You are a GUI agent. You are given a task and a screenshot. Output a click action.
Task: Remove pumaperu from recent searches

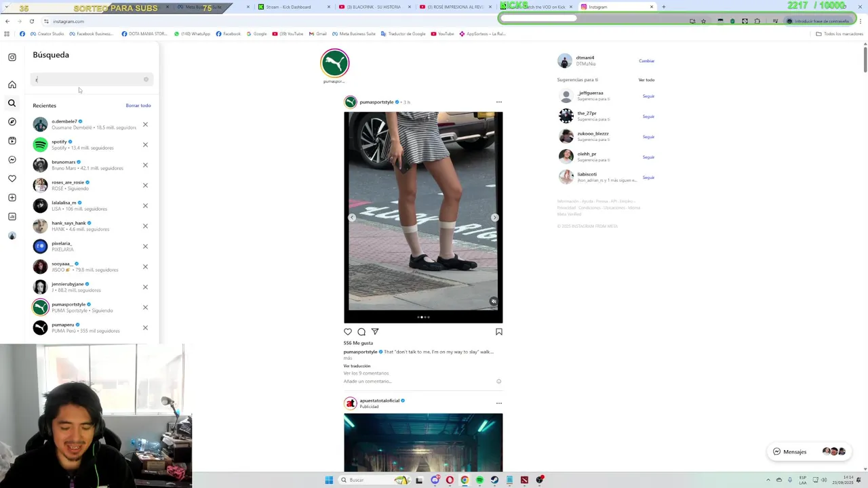click(145, 328)
